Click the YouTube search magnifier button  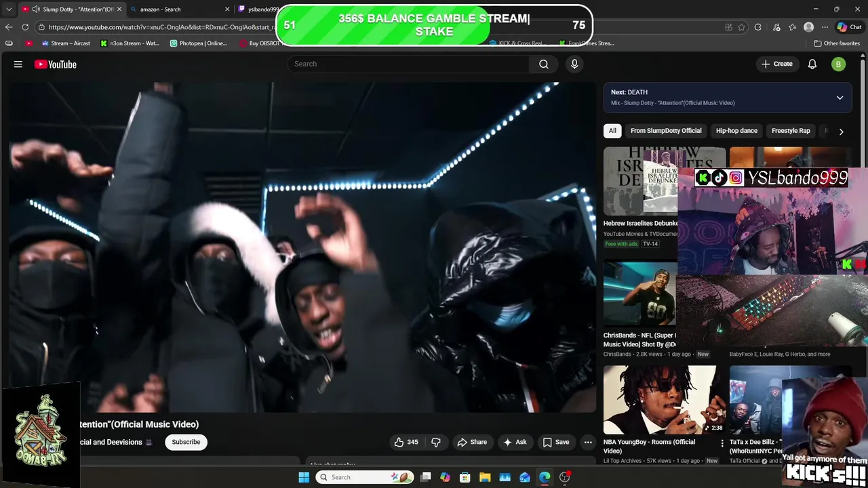(544, 64)
